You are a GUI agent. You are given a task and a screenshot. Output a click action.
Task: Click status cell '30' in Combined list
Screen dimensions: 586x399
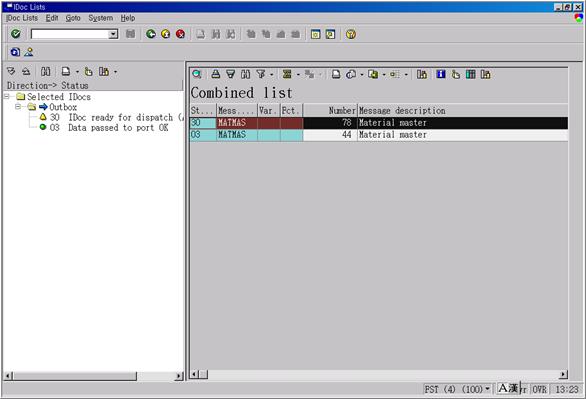[x=203, y=123]
